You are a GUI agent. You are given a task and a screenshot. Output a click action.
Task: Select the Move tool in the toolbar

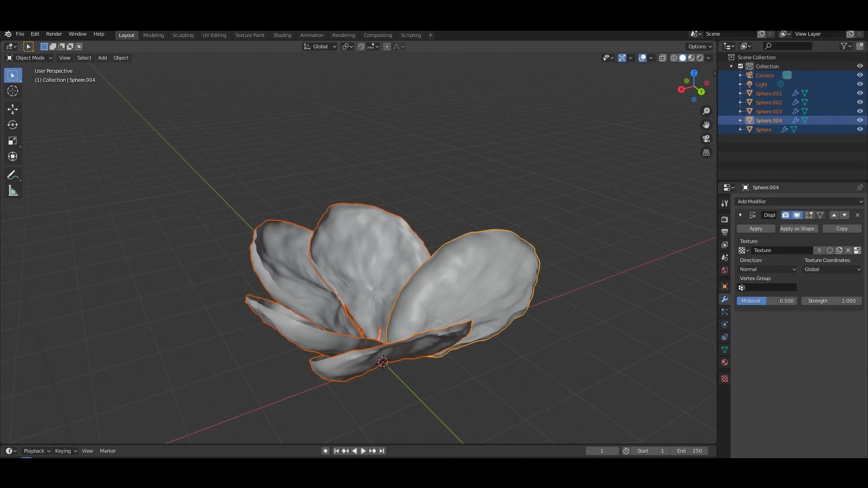(13, 109)
